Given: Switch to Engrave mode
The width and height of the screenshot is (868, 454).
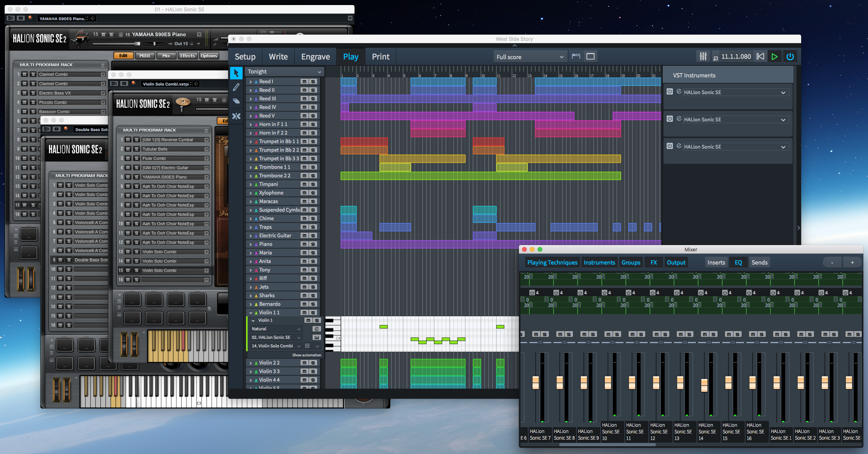Looking at the screenshot, I should pyautogui.click(x=315, y=57).
